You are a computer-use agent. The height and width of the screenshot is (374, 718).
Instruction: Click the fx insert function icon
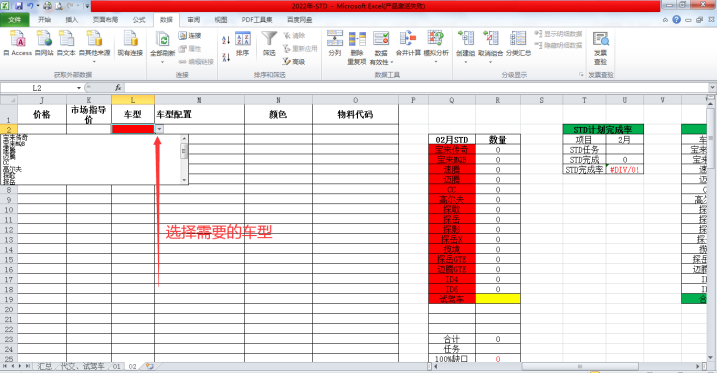pyautogui.click(x=118, y=88)
